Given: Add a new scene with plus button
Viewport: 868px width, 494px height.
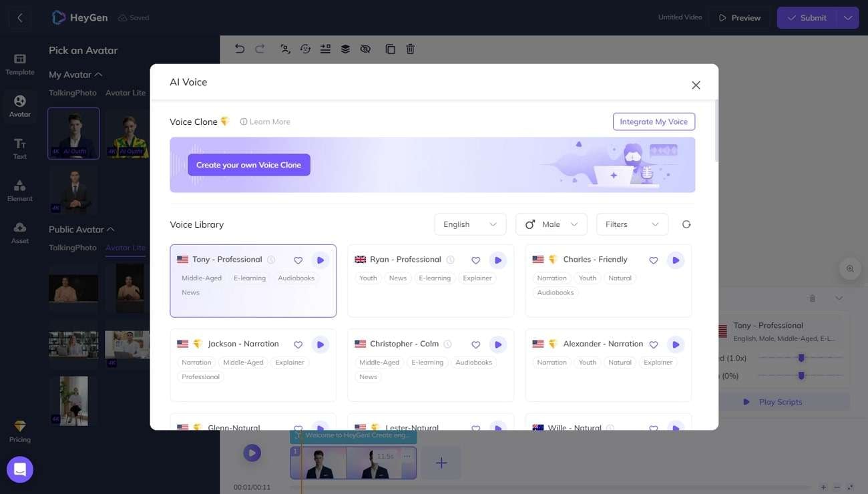Looking at the screenshot, I should [441, 463].
